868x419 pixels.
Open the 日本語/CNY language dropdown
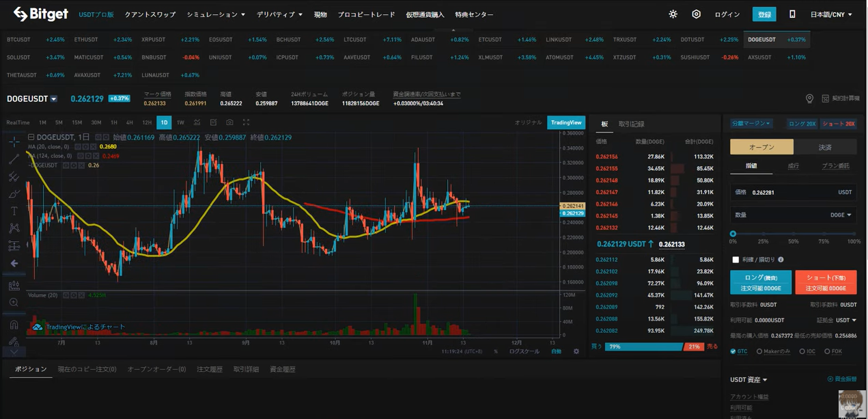[830, 14]
